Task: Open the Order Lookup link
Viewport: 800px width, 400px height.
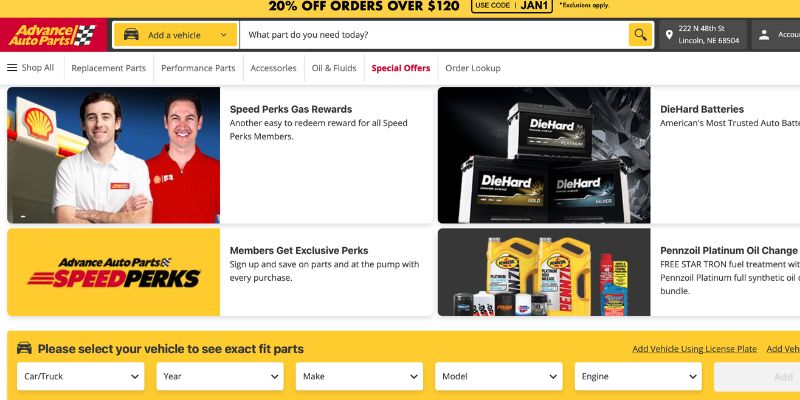Action: point(473,68)
